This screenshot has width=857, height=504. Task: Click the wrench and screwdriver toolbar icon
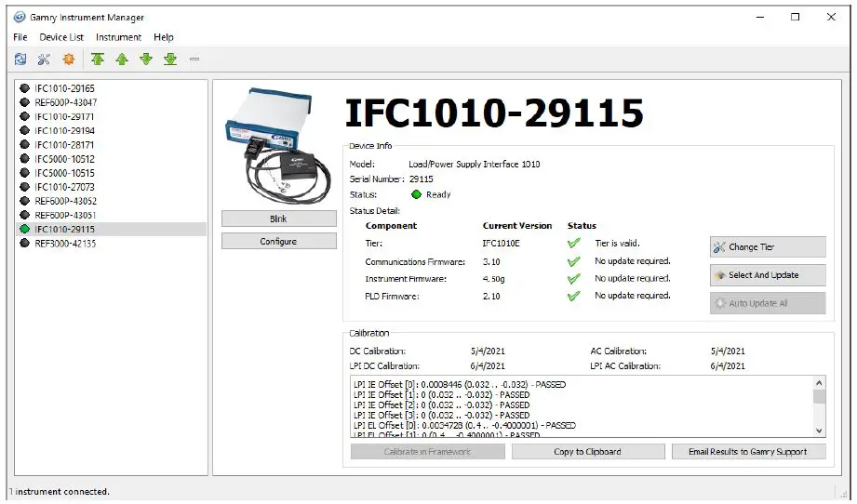(45, 59)
